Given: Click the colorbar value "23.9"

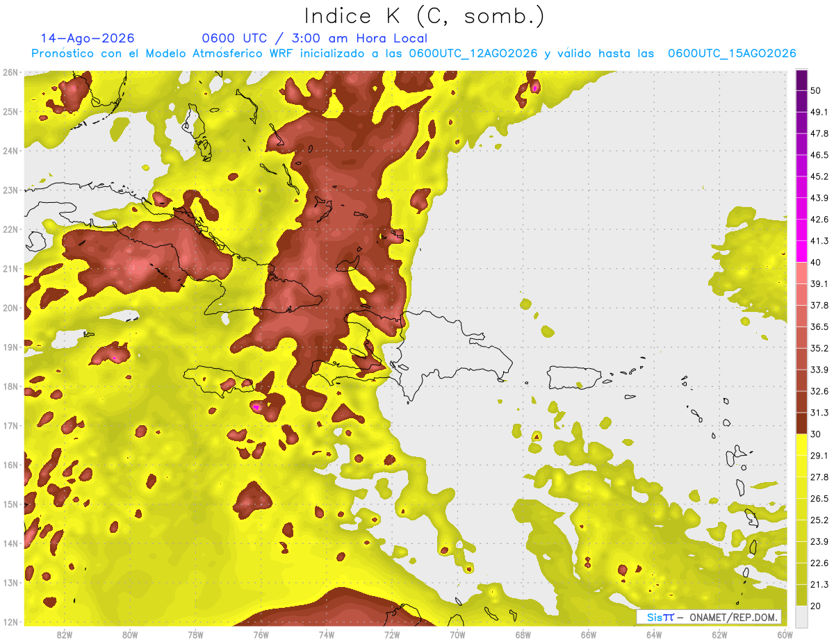Looking at the screenshot, I should pyautogui.click(x=819, y=542).
